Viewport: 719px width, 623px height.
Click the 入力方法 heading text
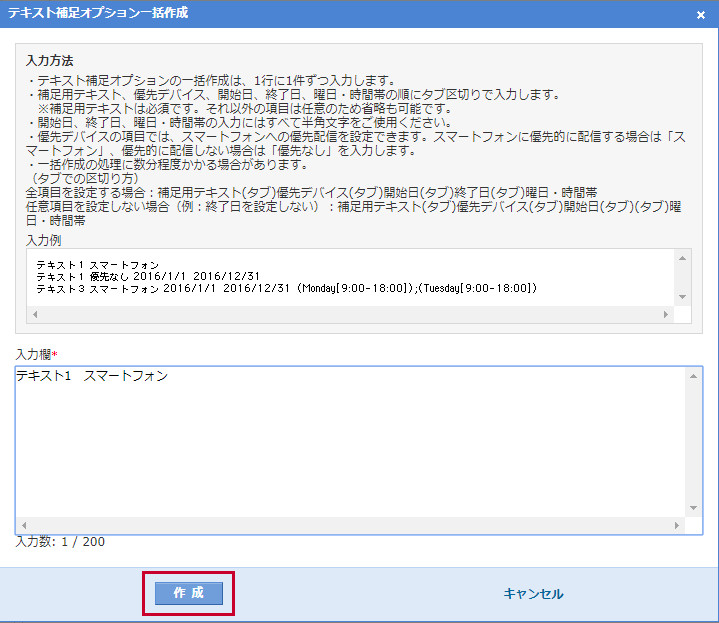(50, 61)
